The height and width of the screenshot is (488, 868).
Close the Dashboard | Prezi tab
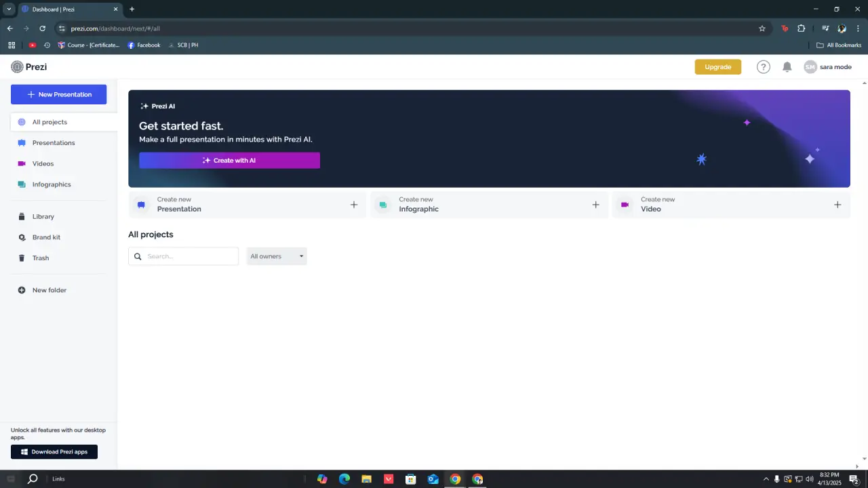tap(115, 9)
